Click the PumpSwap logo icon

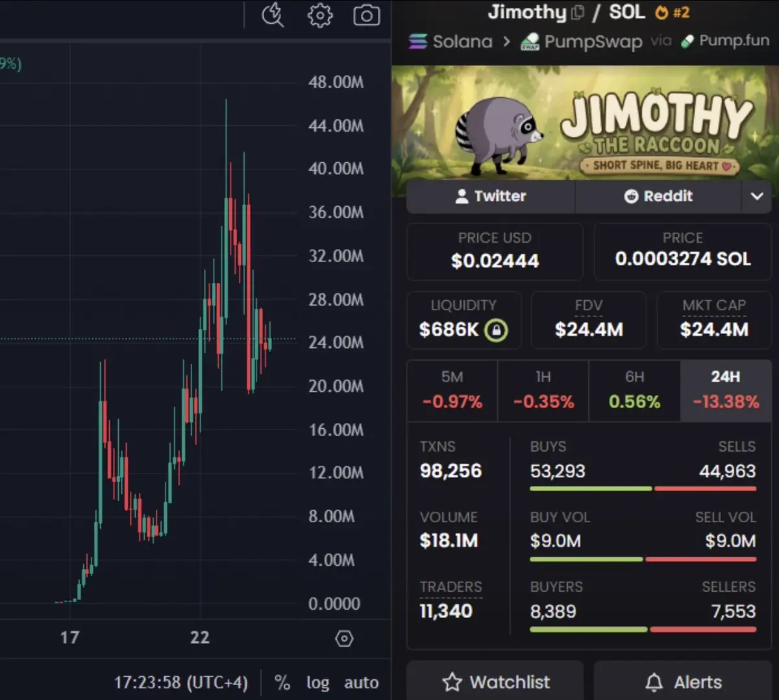tap(530, 42)
